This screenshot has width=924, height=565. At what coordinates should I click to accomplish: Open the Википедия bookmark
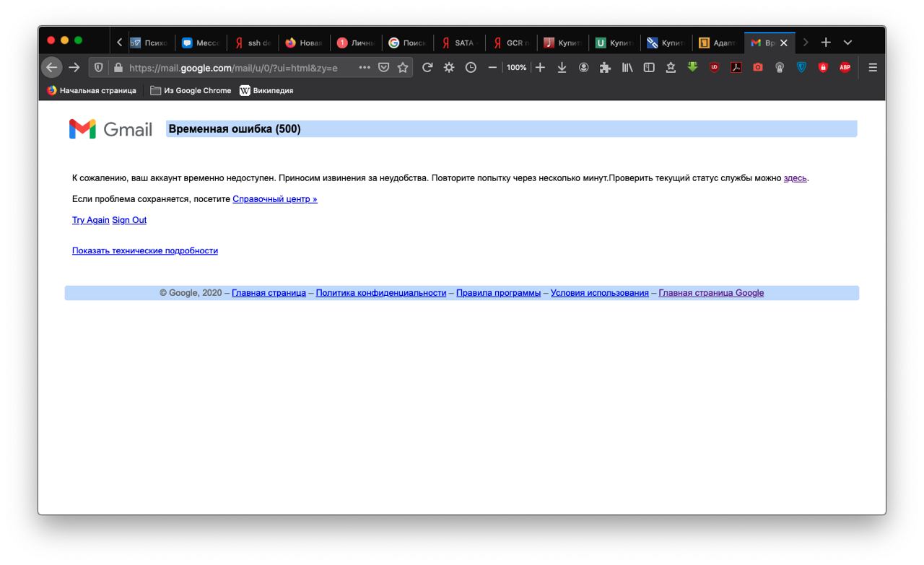tap(266, 90)
